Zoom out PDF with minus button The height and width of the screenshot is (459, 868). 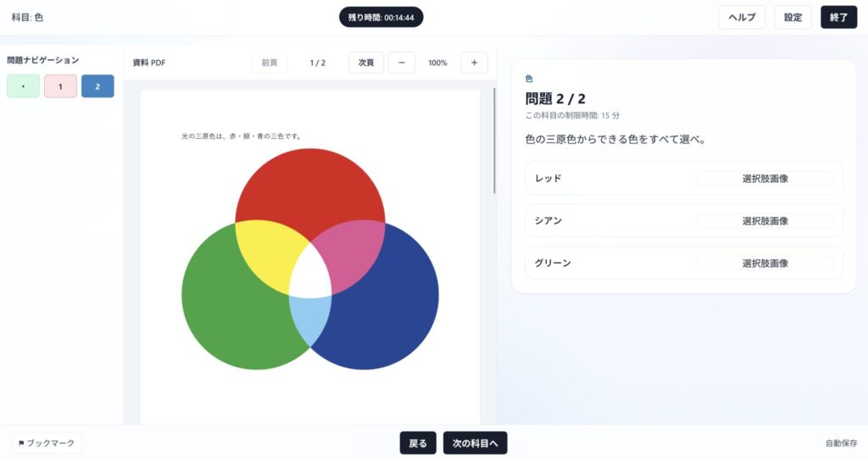pyautogui.click(x=402, y=63)
